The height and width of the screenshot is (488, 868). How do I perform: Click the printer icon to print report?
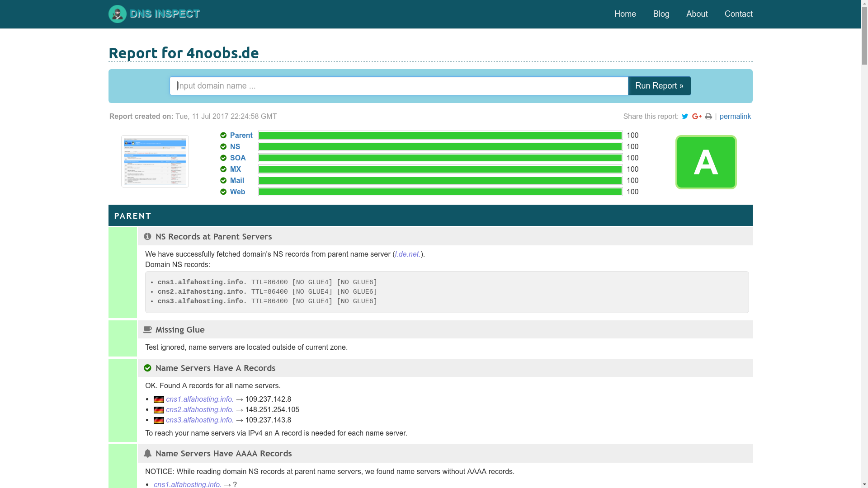click(x=708, y=117)
